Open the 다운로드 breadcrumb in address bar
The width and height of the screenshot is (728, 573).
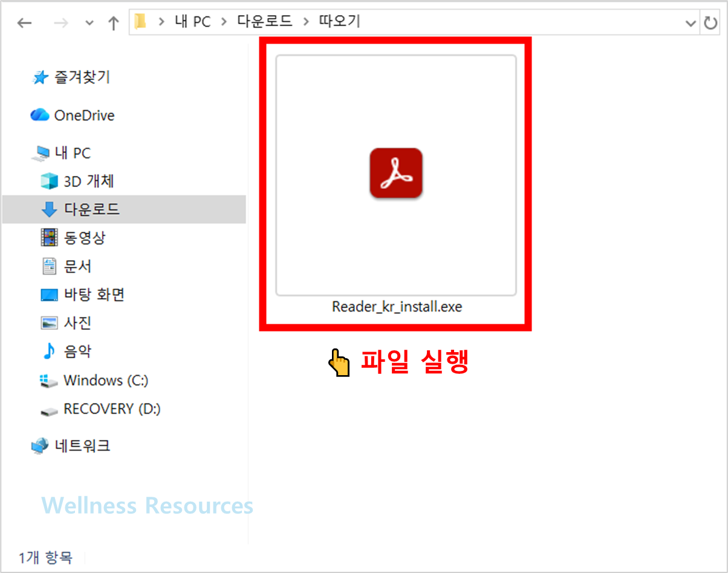pyautogui.click(x=264, y=22)
